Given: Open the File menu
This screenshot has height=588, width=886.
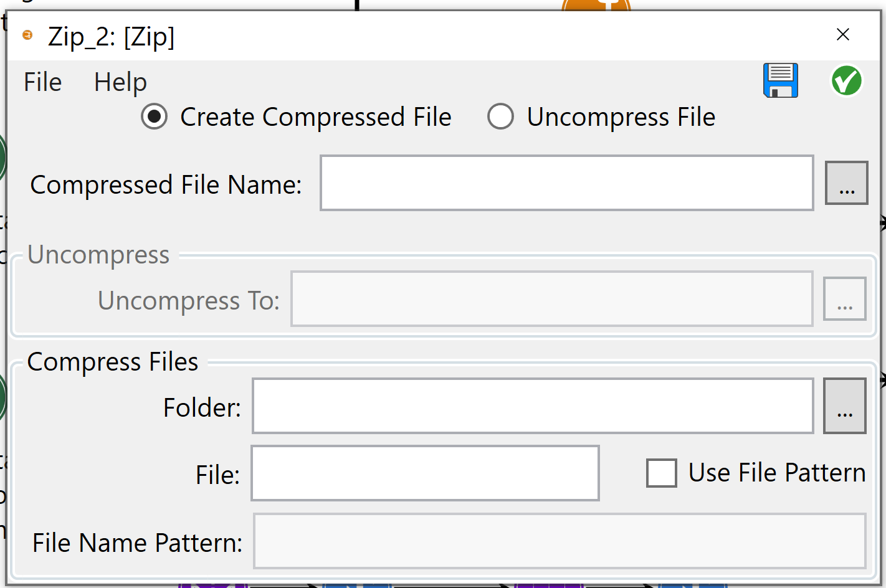Looking at the screenshot, I should (x=42, y=82).
